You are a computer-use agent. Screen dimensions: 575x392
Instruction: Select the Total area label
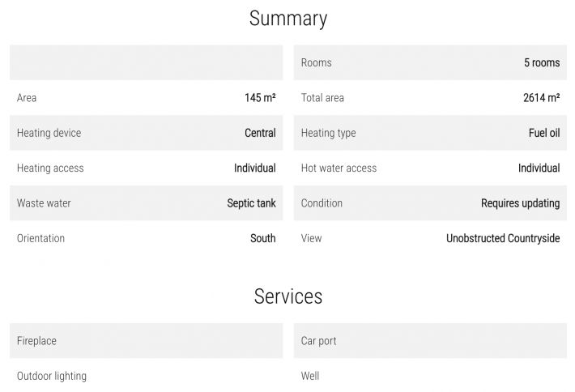click(x=322, y=98)
